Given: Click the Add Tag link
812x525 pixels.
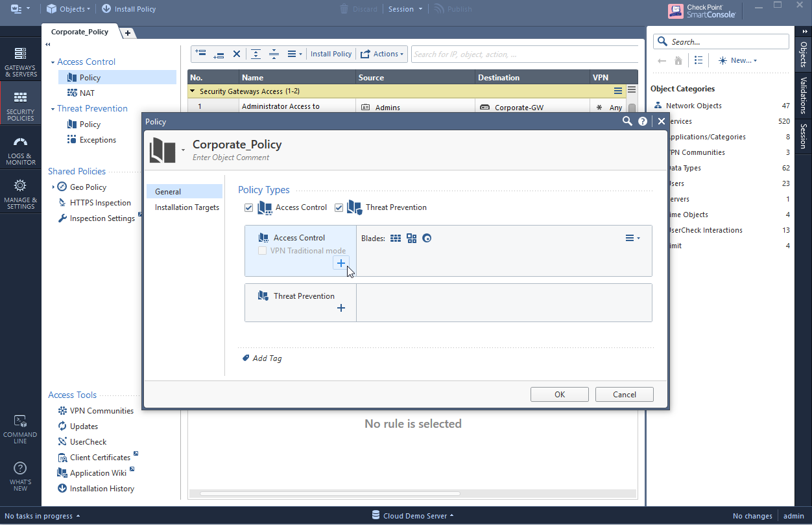Looking at the screenshot, I should [262, 358].
